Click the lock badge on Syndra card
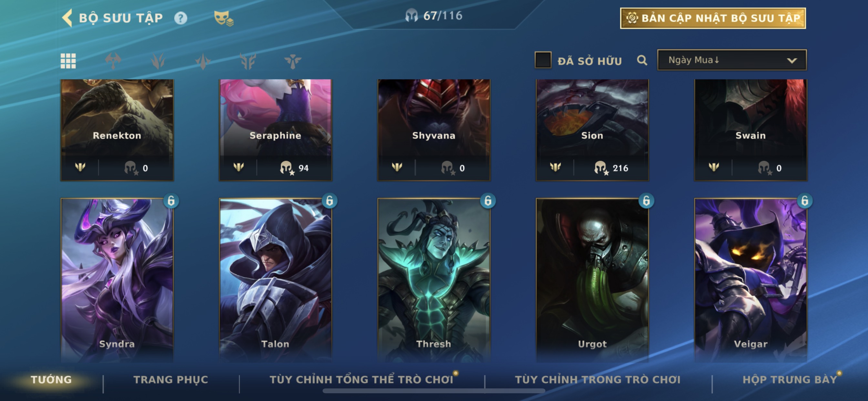868x401 pixels. click(171, 201)
